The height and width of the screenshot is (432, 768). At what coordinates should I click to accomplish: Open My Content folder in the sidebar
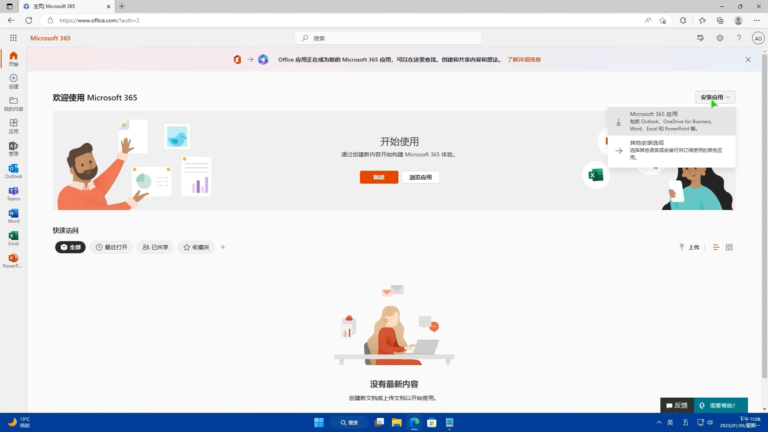pos(13,104)
